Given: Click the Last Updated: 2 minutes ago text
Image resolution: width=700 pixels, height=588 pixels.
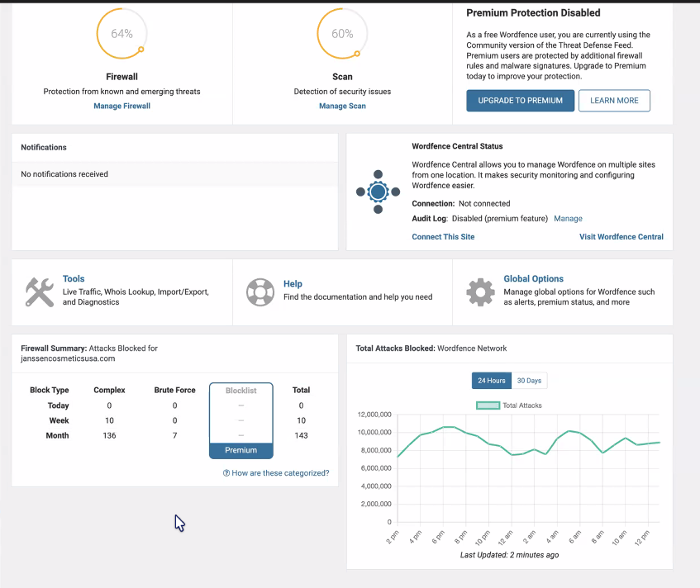Looking at the screenshot, I should (x=509, y=555).
